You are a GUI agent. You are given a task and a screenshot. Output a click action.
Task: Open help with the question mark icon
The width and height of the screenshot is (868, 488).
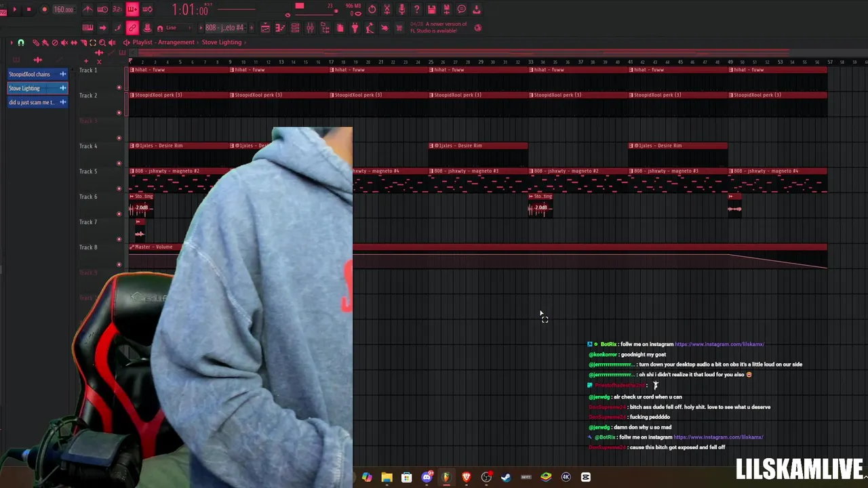pyautogui.click(x=416, y=9)
